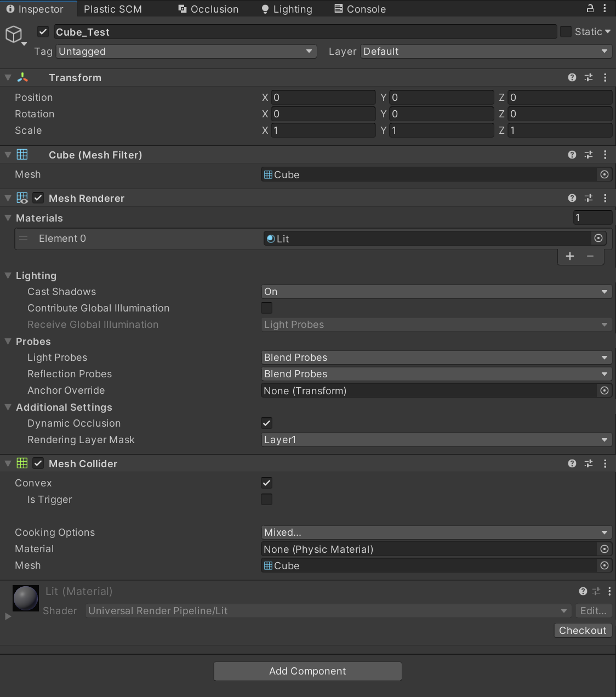Click the Position X input field
Viewport: 616px width, 697px height.
[323, 98]
